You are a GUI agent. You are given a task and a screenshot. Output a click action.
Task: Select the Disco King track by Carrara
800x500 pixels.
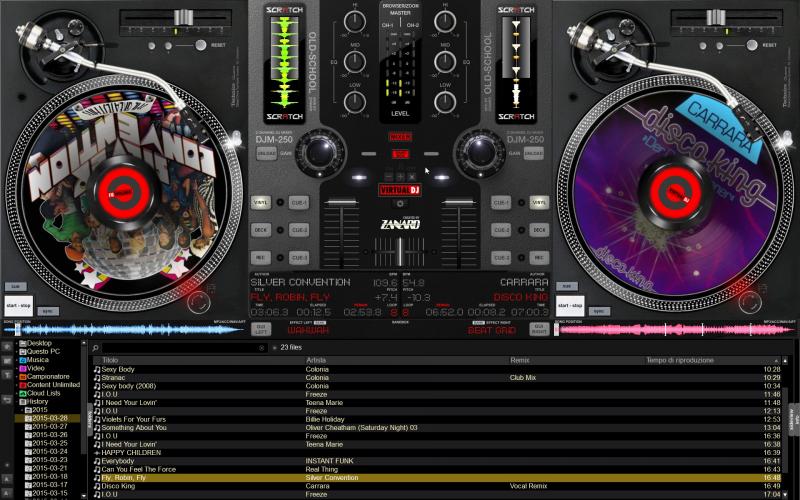pos(437,486)
